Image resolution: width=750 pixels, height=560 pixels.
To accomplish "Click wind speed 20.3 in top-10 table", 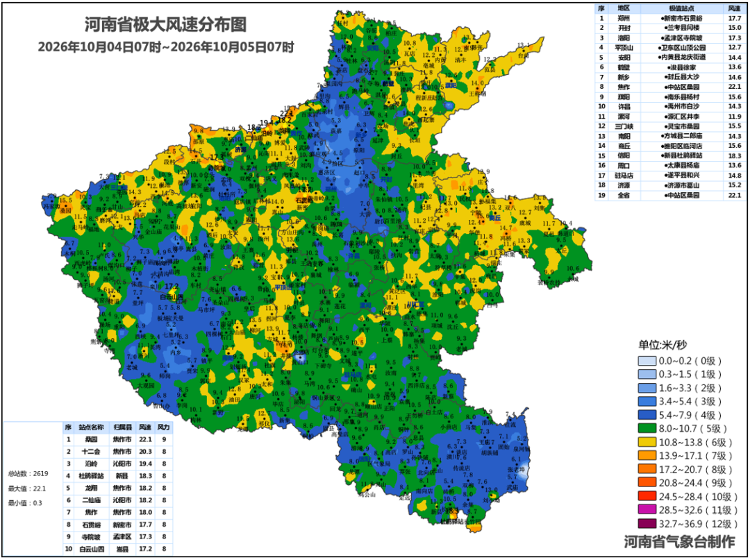I will click(x=145, y=452).
